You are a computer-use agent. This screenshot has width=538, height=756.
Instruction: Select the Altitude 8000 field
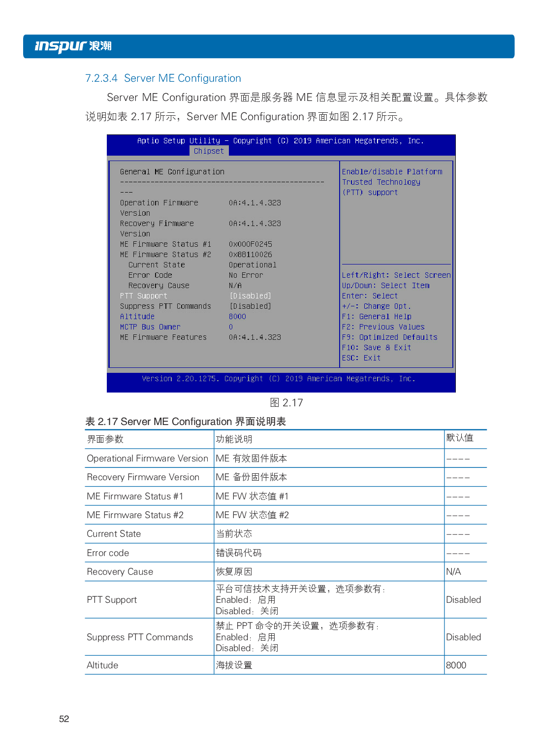point(137,316)
